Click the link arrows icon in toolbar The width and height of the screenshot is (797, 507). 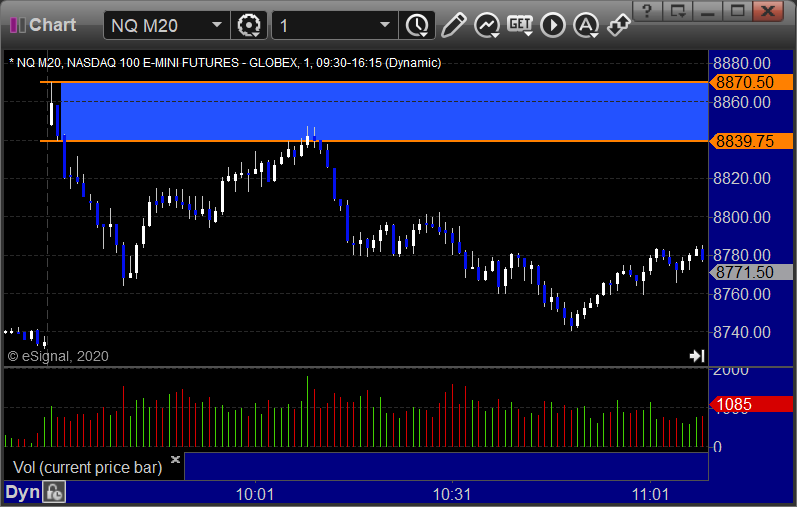click(619, 25)
